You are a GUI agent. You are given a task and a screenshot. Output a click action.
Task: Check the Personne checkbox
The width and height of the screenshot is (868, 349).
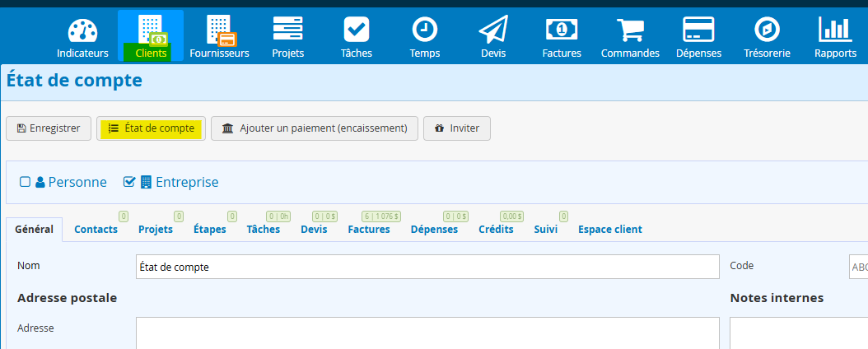[x=25, y=182]
